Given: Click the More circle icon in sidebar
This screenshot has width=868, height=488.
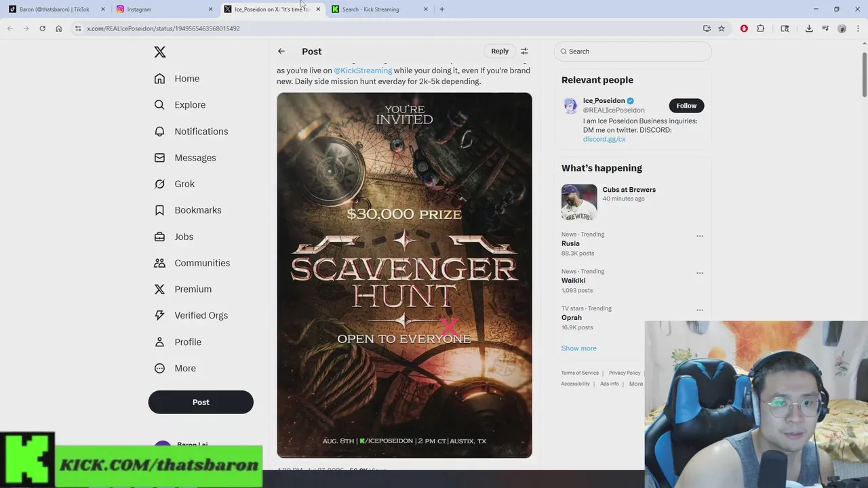Looking at the screenshot, I should point(159,369).
